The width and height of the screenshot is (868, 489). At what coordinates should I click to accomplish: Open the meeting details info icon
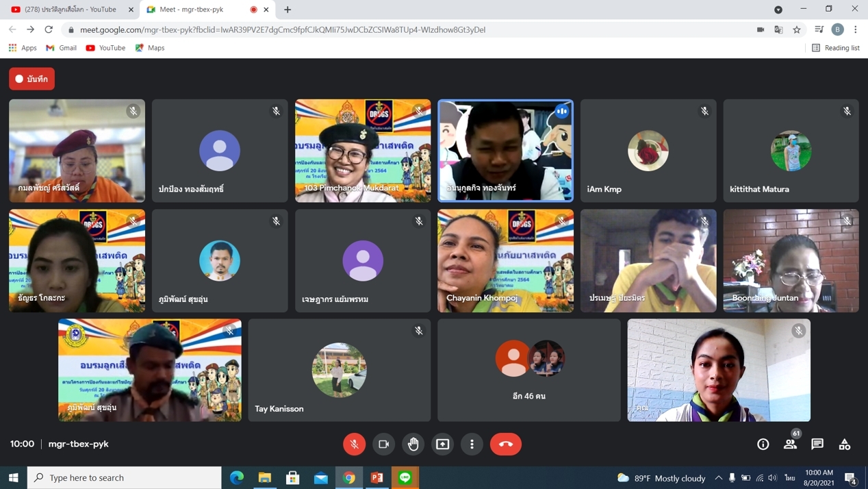tap(763, 444)
